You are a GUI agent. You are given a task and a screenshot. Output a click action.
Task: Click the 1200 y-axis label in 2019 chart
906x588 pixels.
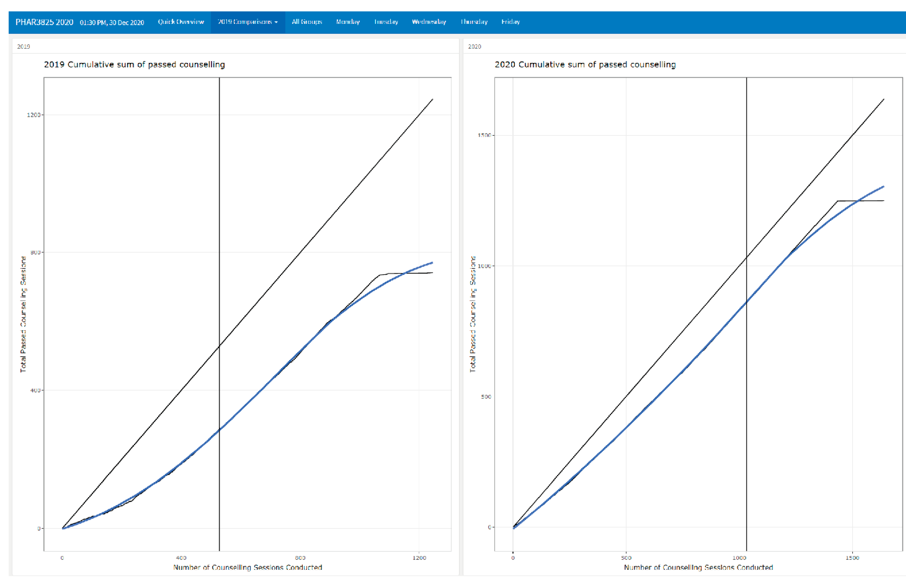pos(33,115)
